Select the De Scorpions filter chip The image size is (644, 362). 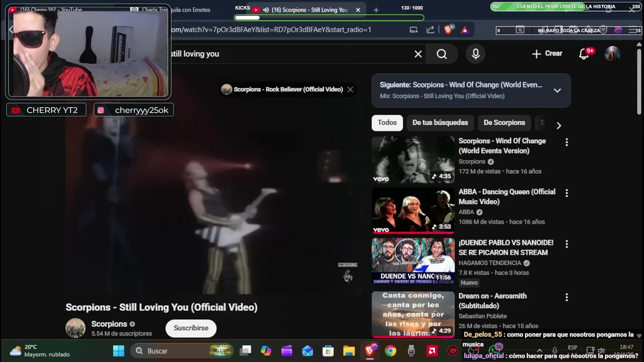(504, 123)
